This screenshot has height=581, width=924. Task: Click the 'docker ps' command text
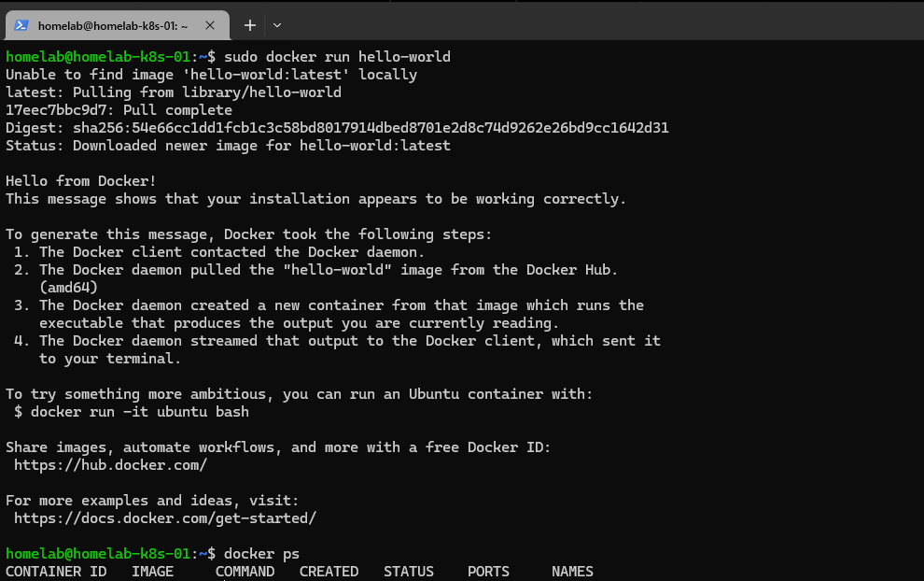[x=261, y=554]
